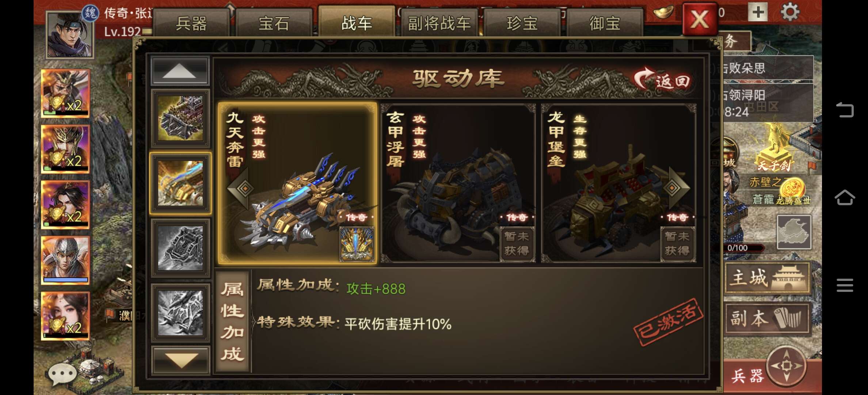The height and width of the screenshot is (395, 868).
Task: Open the 珍宝 tab
Action: click(x=522, y=23)
